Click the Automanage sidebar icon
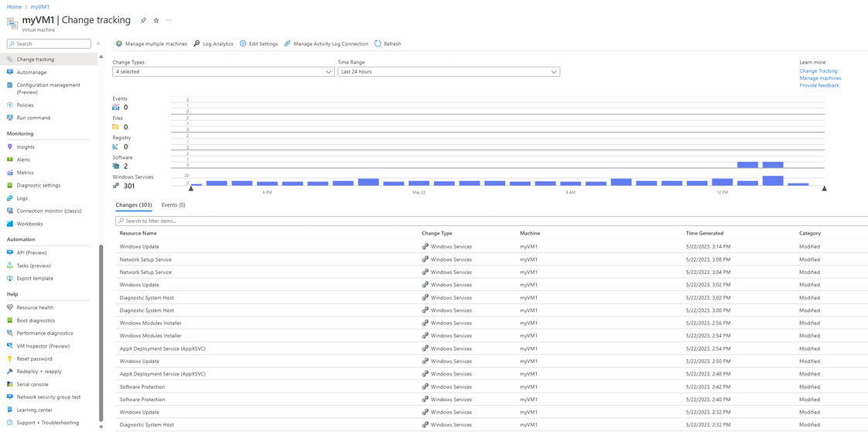The width and height of the screenshot is (868, 432). pos(10,72)
